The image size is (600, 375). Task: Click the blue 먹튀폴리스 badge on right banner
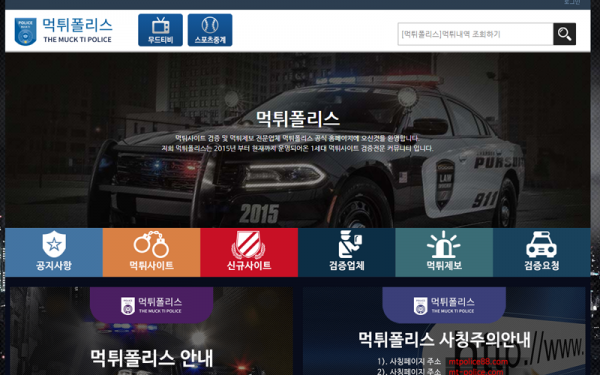click(444, 305)
